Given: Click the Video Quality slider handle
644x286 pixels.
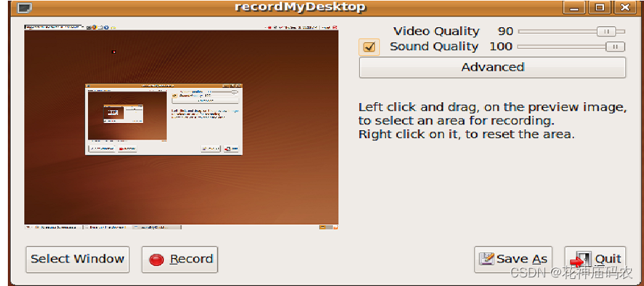Looking at the screenshot, I should pos(606,31).
